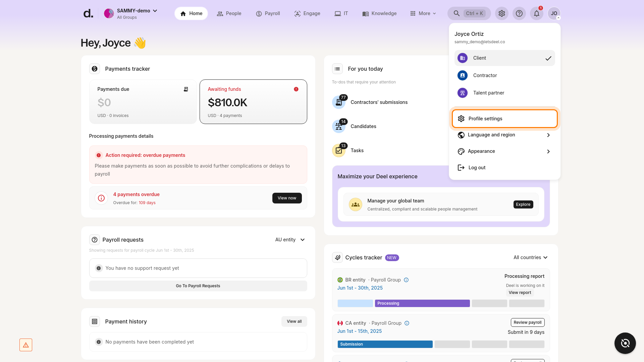The height and width of the screenshot is (362, 644).
Task: Click Log out
Action: pyautogui.click(x=504, y=168)
